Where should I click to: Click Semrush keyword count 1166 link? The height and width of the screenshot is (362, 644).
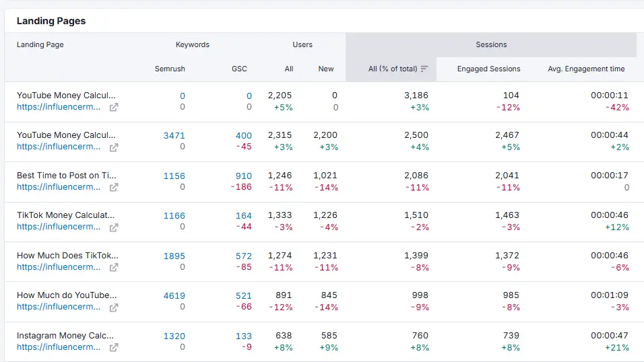pyautogui.click(x=174, y=216)
